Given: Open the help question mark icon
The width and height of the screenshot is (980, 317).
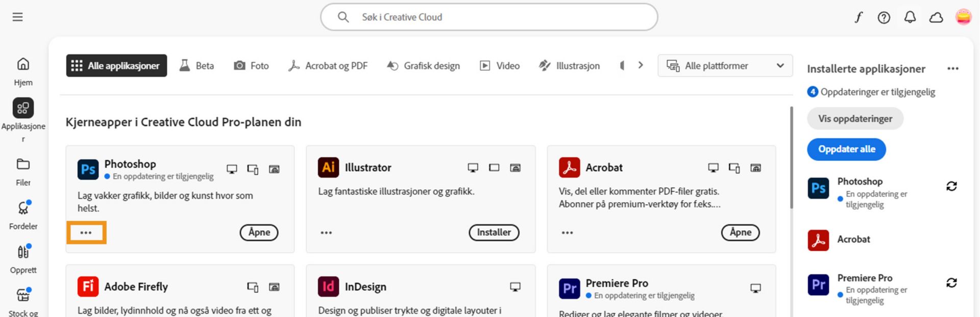Looking at the screenshot, I should [x=884, y=17].
